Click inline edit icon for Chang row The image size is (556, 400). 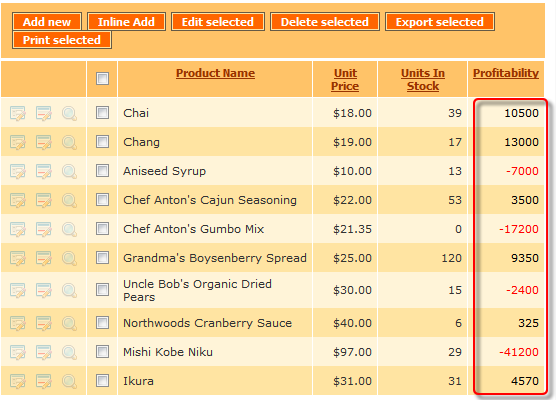(x=44, y=143)
